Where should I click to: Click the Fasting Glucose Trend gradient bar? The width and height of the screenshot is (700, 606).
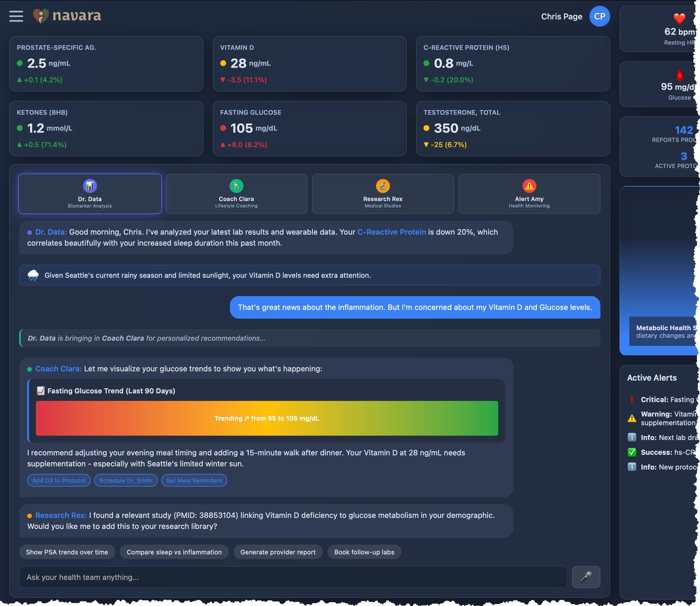267,418
